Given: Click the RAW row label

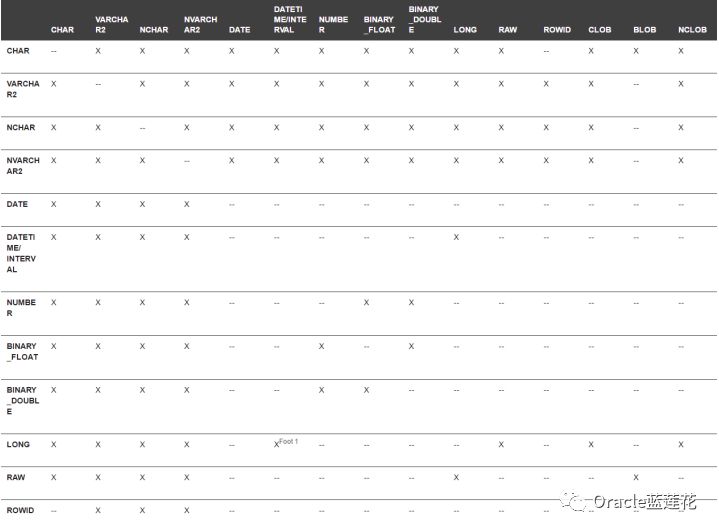Looking at the screenshot, I should pos(16,477).
